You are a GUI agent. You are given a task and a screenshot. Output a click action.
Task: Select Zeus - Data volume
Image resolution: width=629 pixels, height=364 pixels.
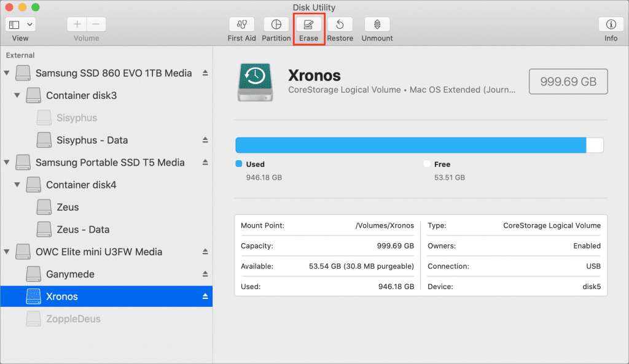[82, 230]
